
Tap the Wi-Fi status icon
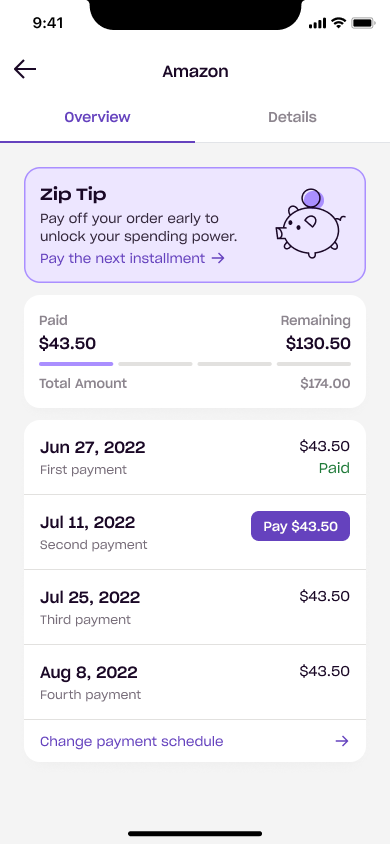coord(338,23)
